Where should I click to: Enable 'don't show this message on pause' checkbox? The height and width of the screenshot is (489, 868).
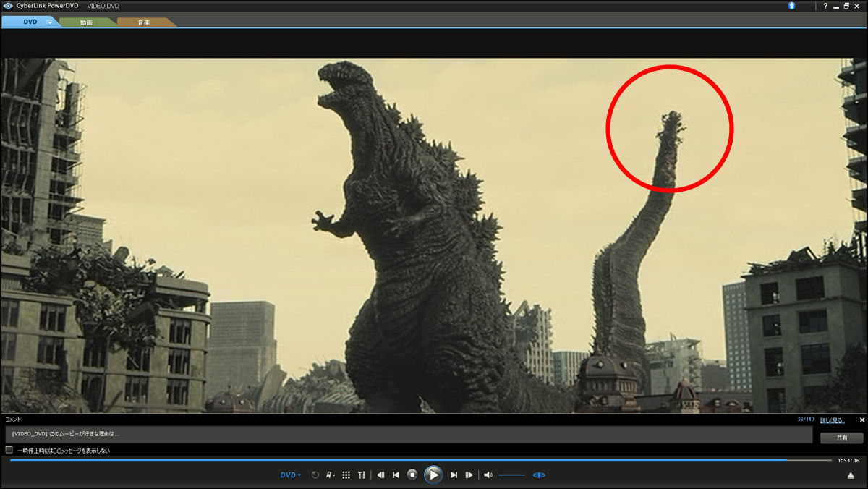click(9, 450)
